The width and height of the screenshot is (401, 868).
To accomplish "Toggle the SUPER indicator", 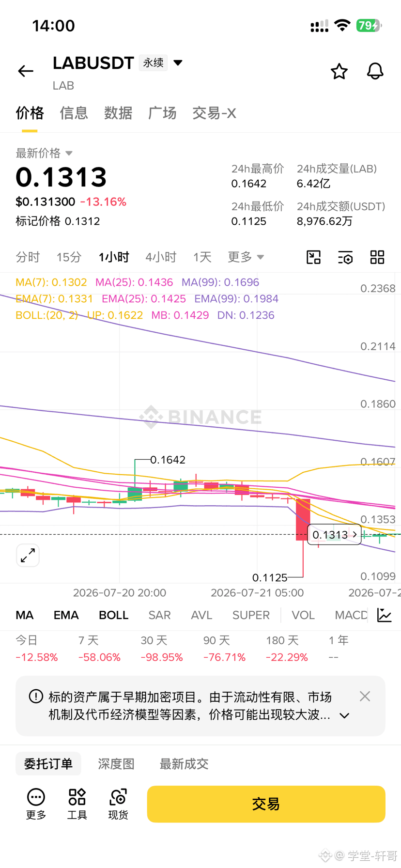I will tap(251, 615).
